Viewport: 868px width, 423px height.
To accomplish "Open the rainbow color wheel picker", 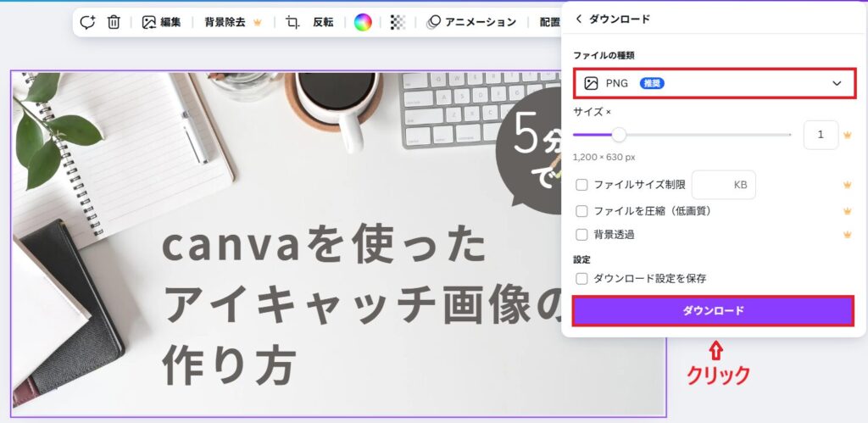I will 363,22.
